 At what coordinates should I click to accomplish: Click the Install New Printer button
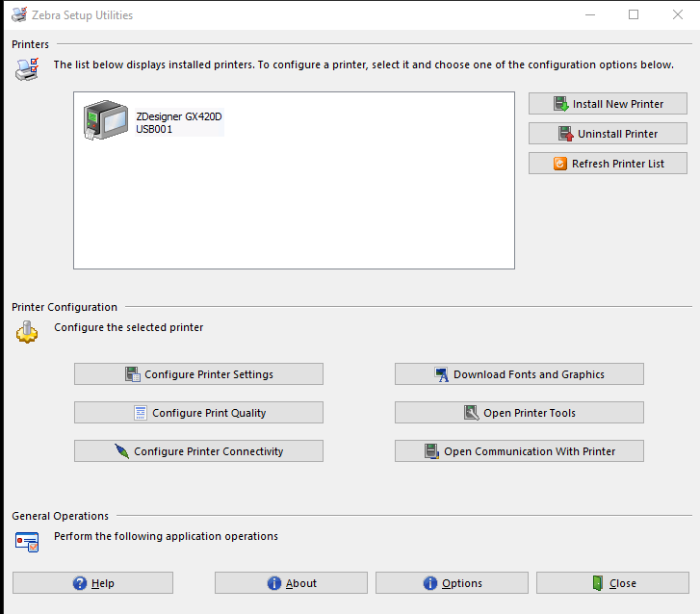(x=608, y=104)
